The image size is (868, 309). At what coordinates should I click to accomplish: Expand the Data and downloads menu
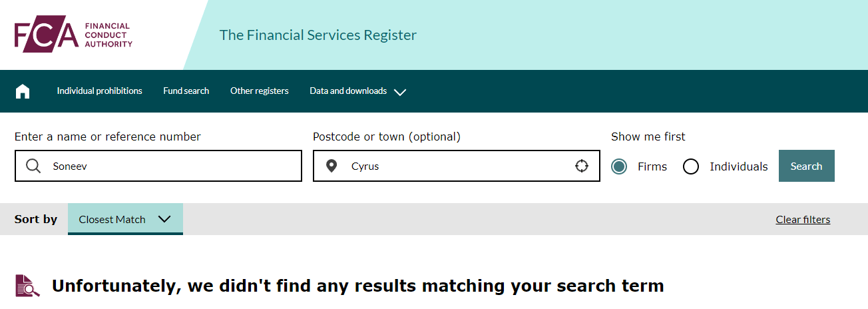[x=357, y=91]
